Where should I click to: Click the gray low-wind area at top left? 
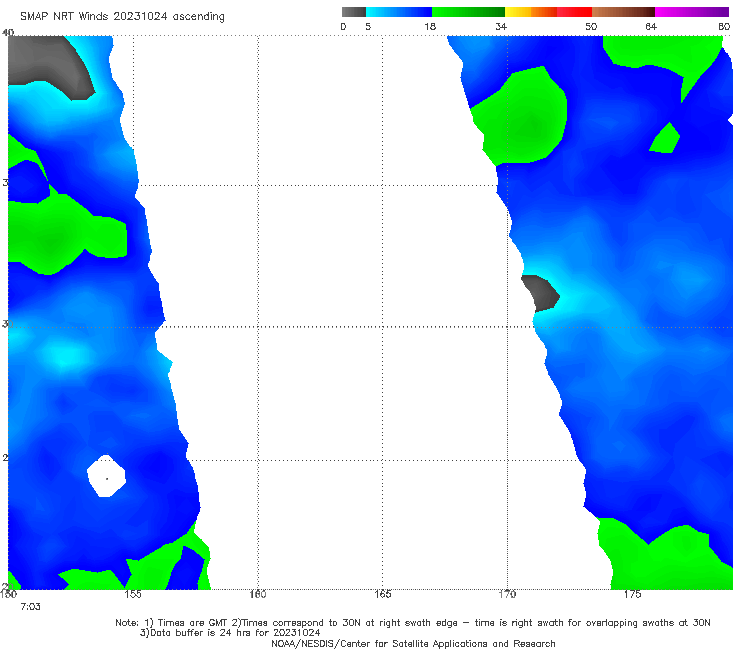pos(47,64)
